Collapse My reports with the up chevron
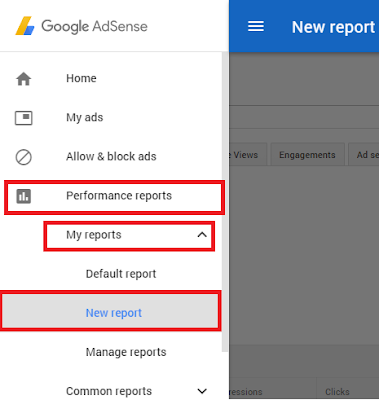 [x=202, y=235]
